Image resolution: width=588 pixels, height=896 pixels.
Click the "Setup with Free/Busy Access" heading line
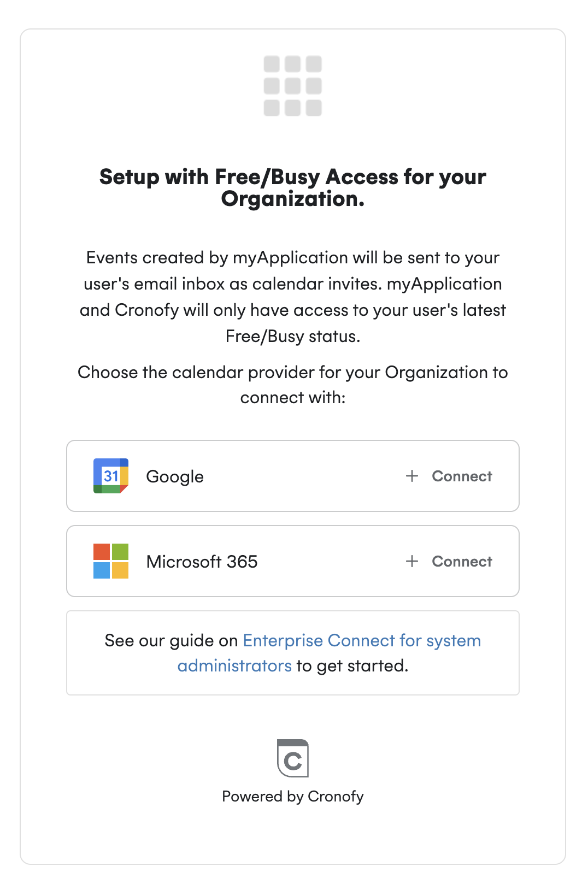pos(293,177)
